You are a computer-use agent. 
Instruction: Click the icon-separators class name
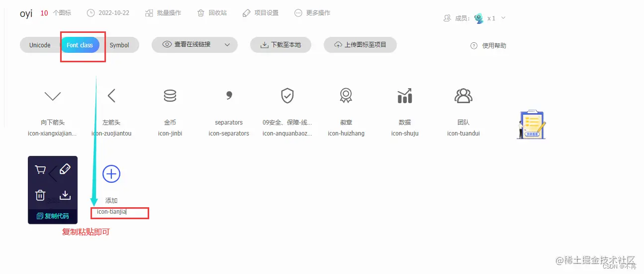[229, 133]
